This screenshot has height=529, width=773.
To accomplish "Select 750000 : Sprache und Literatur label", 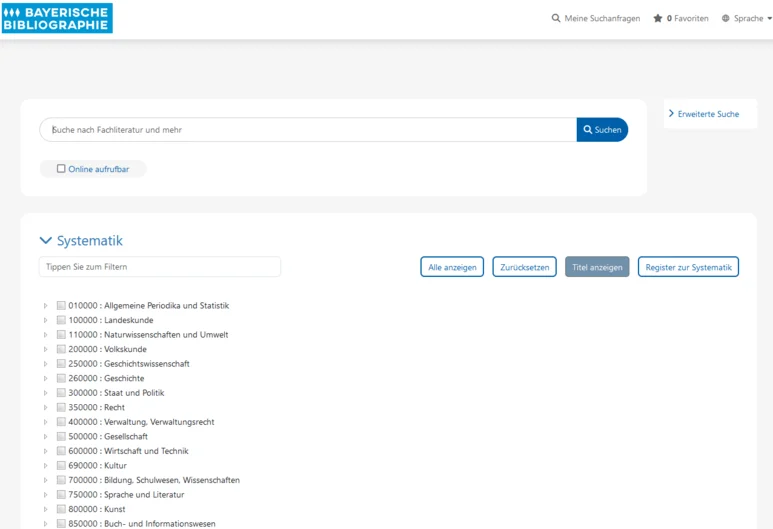I will tap(126, 494).
